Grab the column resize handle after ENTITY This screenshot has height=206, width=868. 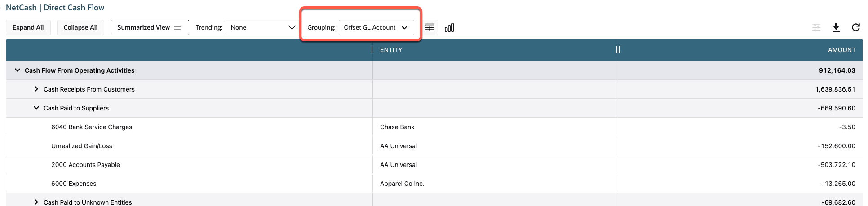[x=618, y=50]
